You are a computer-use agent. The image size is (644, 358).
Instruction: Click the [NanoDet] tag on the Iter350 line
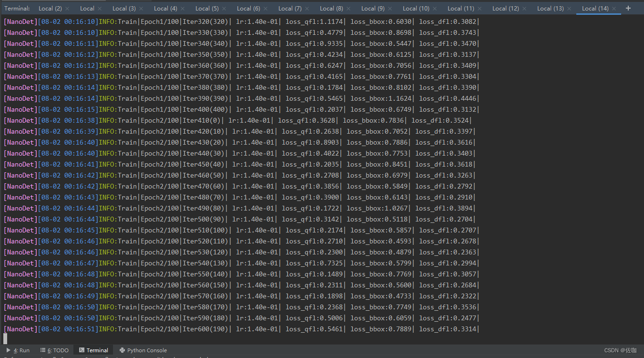point(20,54)
